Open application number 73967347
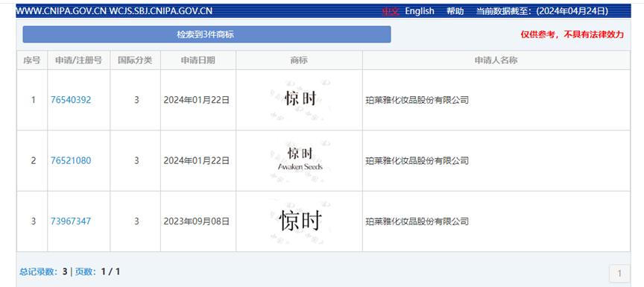This screenshot has height=287, width=644. (x=71, y=221)
